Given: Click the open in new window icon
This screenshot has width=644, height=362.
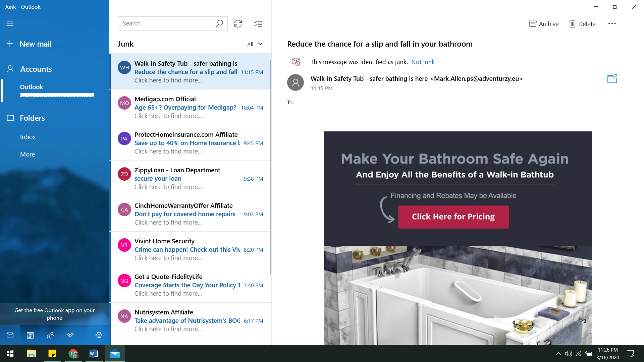Looking at the screenshot, I should (612, 79).
